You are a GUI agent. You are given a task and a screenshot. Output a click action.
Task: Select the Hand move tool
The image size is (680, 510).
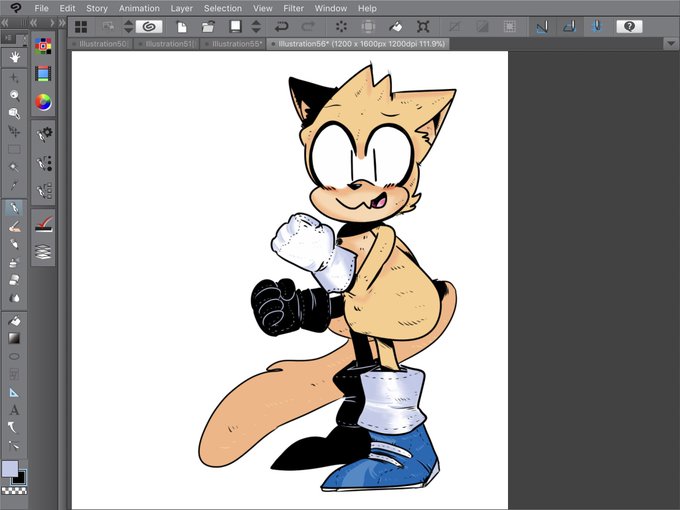tap(14, 57)
